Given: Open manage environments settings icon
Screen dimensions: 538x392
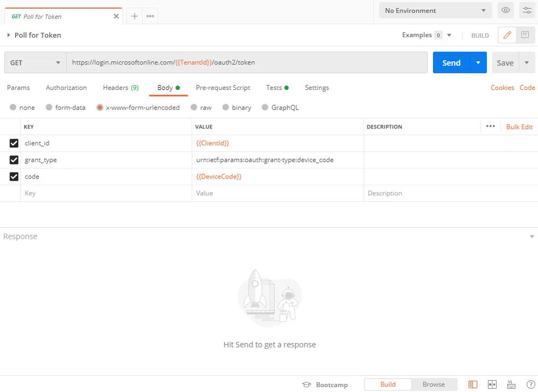Looking at the screenshot, I should point(526,10).
